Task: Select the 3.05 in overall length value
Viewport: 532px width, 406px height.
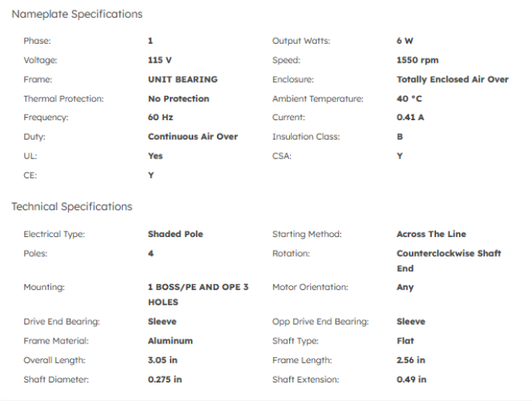Action: 165,360
